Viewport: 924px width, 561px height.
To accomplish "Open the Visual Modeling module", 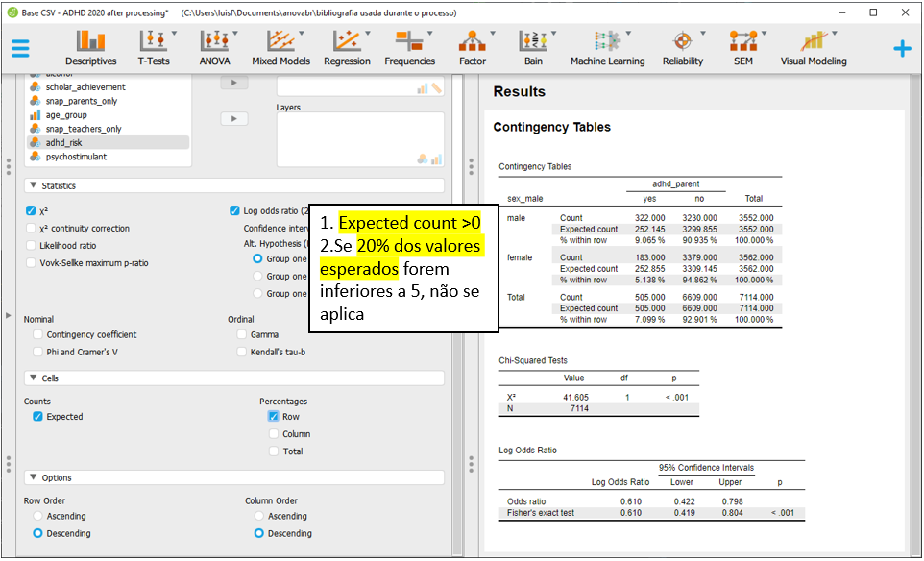I will tap(814, 48).
